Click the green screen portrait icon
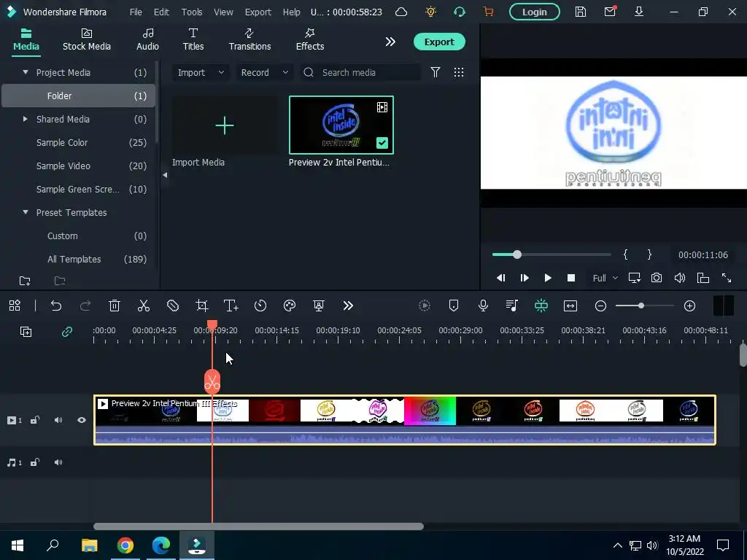Screen dimensions: 747x560 pyautogui.click(x=319, y=306)
